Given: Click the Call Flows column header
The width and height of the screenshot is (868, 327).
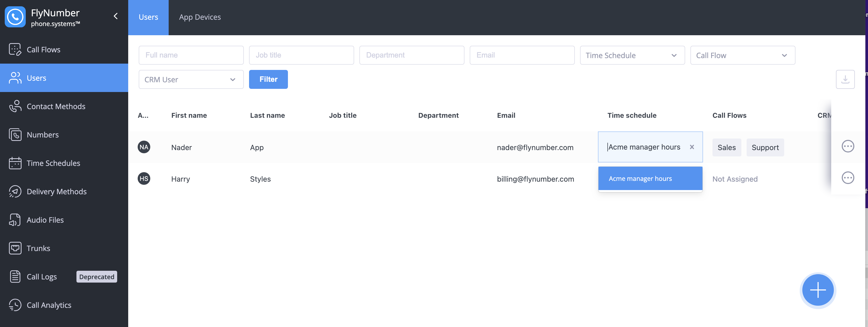Looking at the screenshot, I should click(x=729, y=115).
